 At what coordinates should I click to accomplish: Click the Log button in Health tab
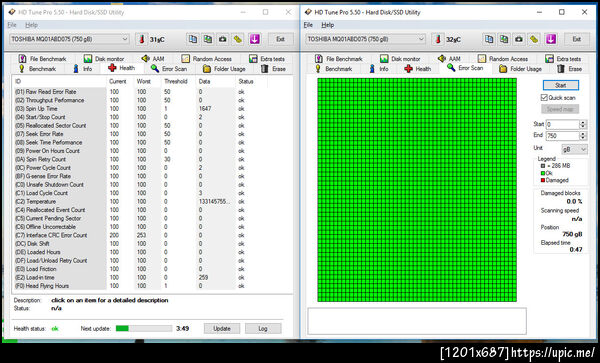[263, 328]
